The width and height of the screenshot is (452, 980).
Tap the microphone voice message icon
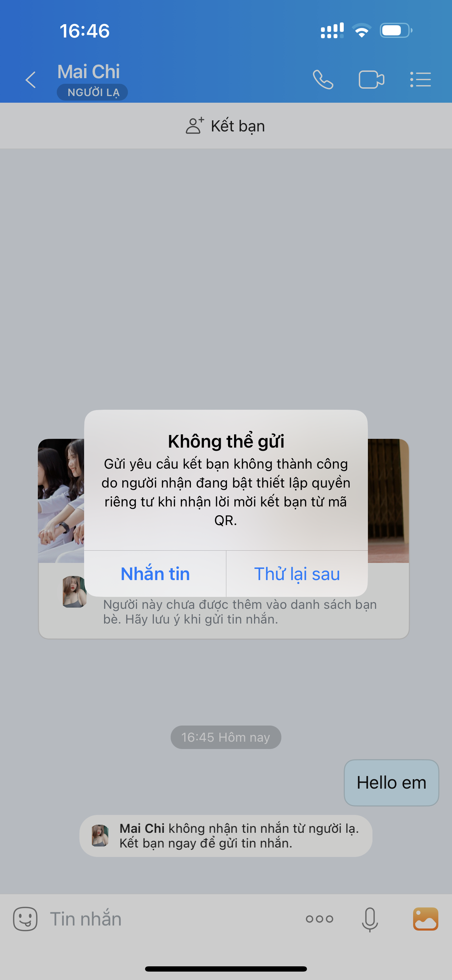370,919
